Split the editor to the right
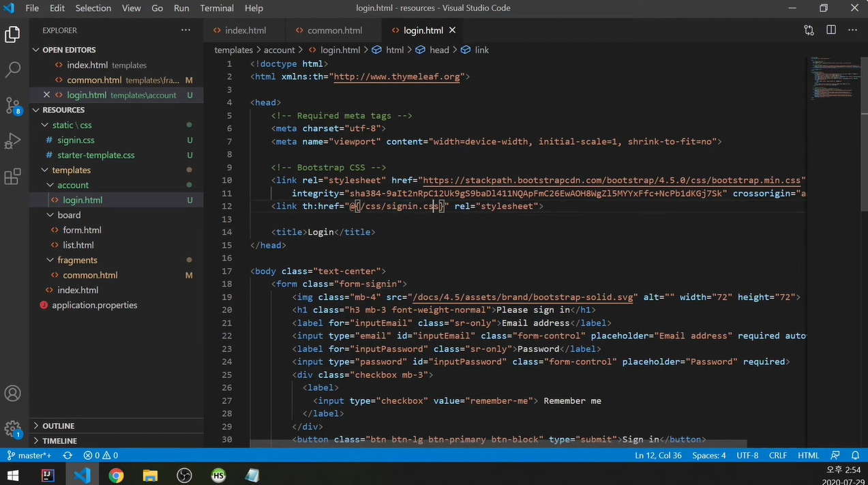 830,30
